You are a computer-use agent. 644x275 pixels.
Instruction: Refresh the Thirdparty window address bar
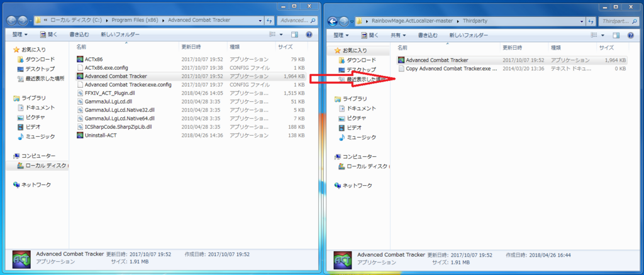point(591,21)
